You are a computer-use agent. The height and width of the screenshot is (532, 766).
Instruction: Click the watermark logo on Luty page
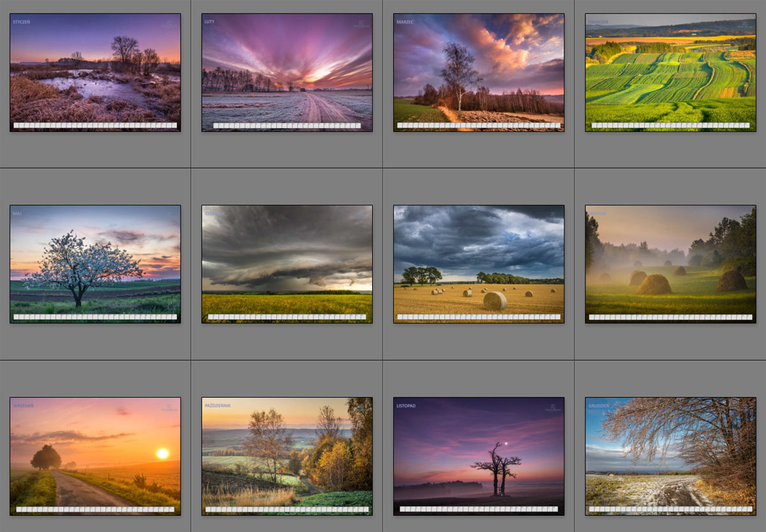pyautogui.click(x=361, y=24)
